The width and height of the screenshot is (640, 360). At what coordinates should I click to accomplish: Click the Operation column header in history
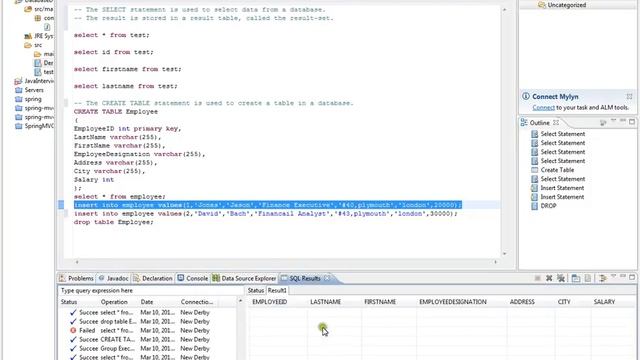[x=114, y=302]
